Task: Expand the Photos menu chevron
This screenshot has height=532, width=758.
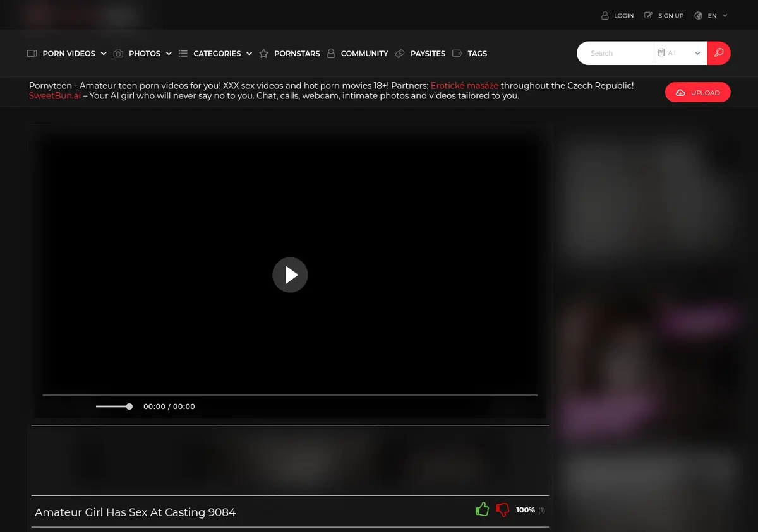Action: [169, 54]
